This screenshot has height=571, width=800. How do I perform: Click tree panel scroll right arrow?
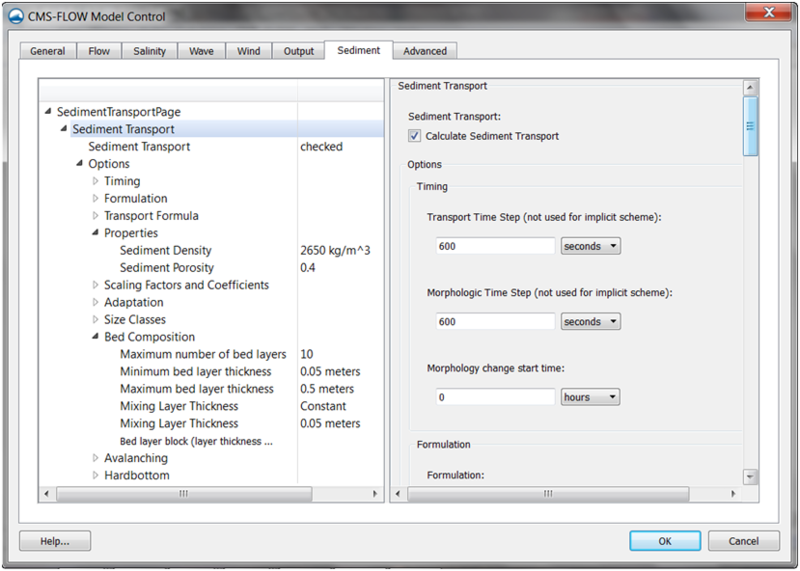coord(375,493)
